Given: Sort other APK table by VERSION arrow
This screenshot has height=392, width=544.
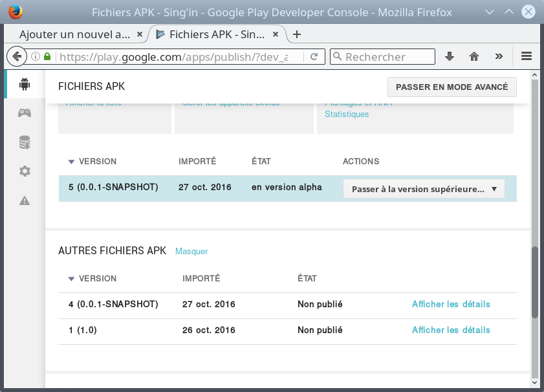Looking at the screenshot, I should coord(71,279).
